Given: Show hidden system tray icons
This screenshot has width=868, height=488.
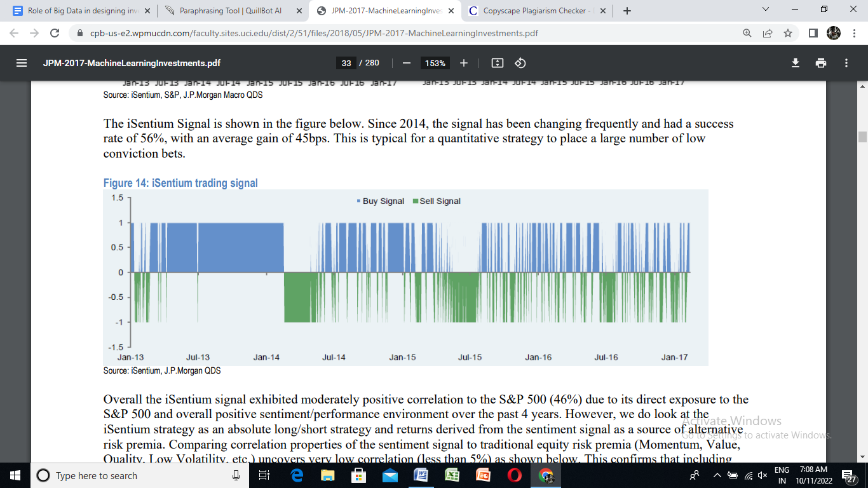Looking at the screenshot, I should pyautogui.click(x=717, y=475).
